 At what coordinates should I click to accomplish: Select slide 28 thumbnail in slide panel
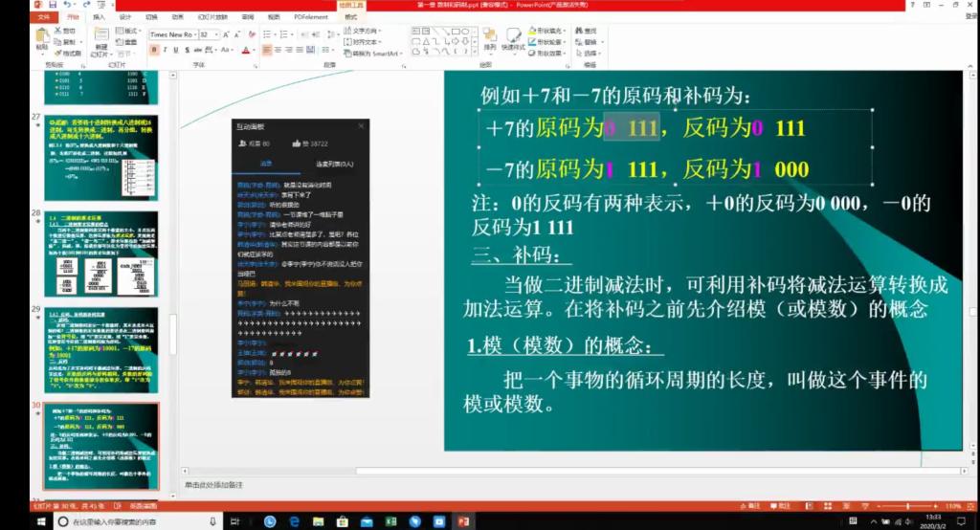[101, 252]
